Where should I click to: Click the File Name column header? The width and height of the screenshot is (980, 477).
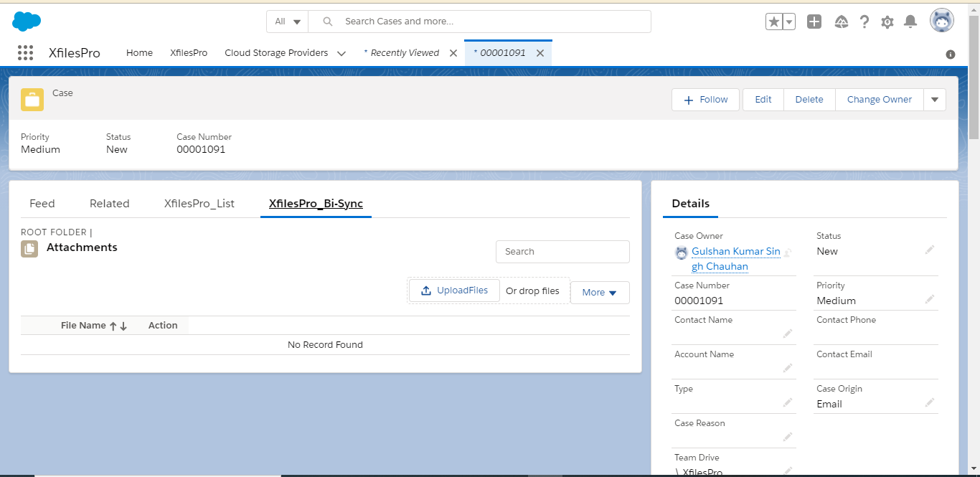pos(83,326)
